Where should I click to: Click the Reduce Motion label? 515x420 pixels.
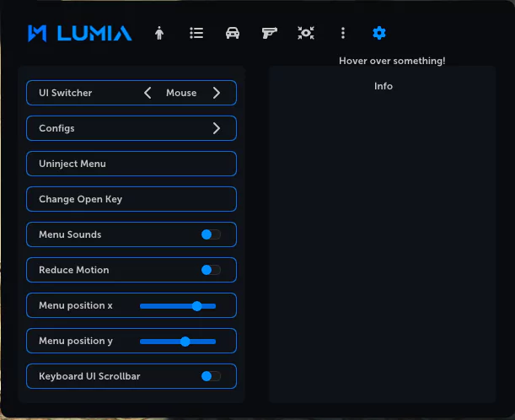(x=74, y=270)
